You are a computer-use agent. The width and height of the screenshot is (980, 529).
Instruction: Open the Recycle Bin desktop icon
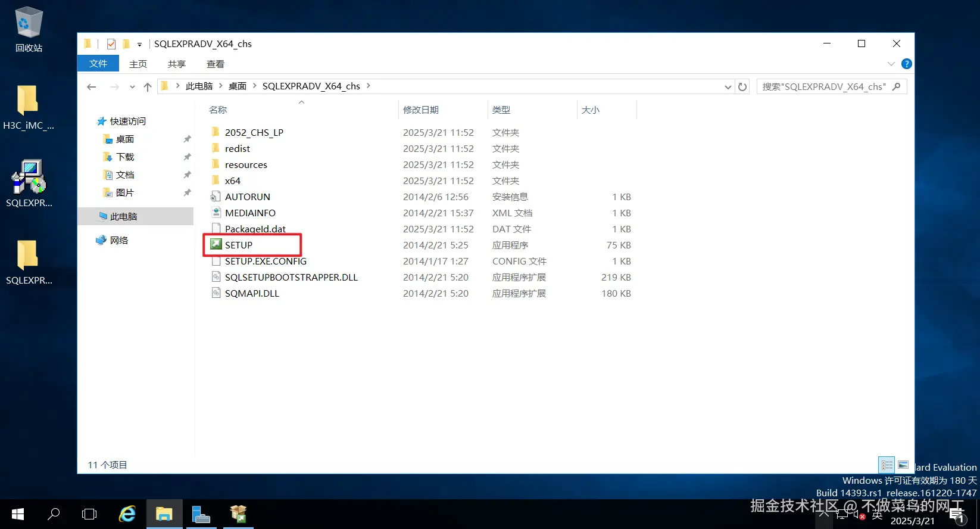tap(29, 30)
